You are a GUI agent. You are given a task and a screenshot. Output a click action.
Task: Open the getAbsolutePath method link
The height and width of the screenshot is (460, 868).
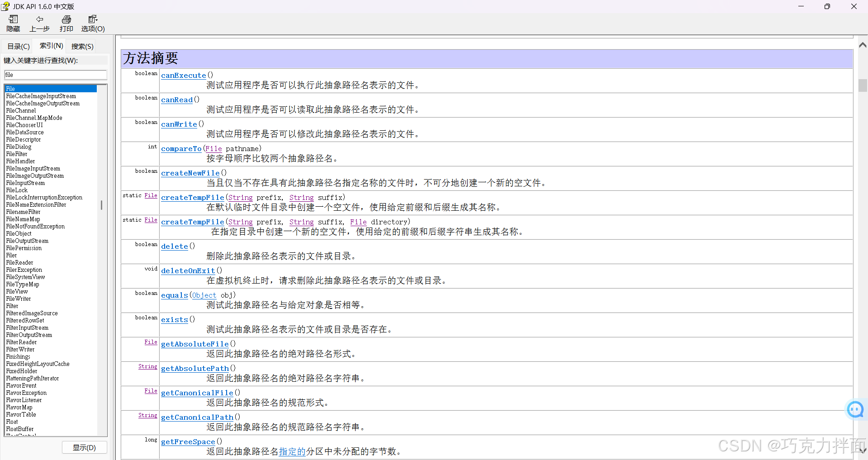(x=195, y=369)
